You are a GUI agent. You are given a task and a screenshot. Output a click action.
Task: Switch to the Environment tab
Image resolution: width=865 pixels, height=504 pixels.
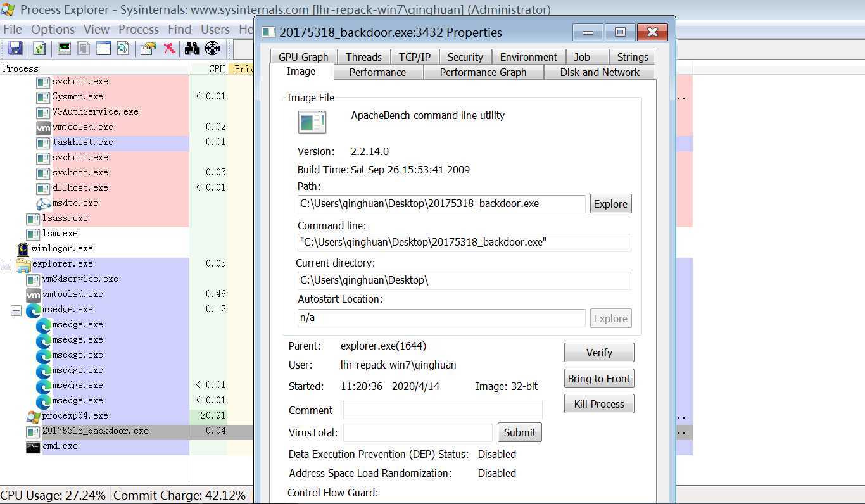(529, 57)
